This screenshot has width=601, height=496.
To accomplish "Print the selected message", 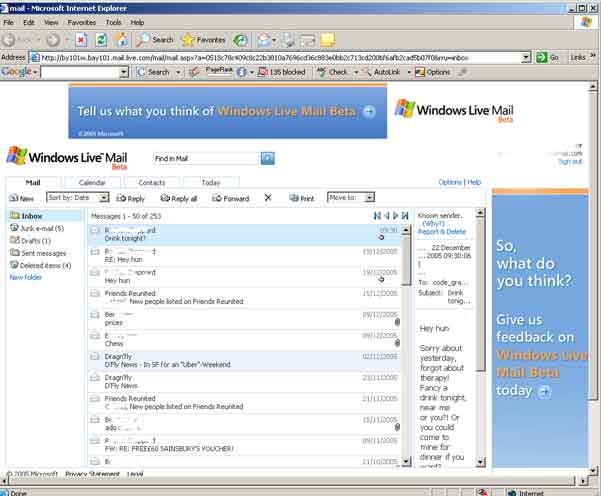I will (302, 198).
